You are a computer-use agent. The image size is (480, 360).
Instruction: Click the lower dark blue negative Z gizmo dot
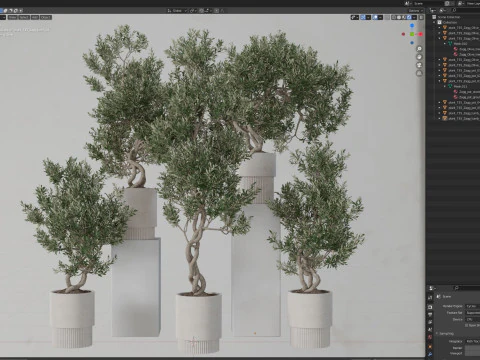click(x=412, y=43)
